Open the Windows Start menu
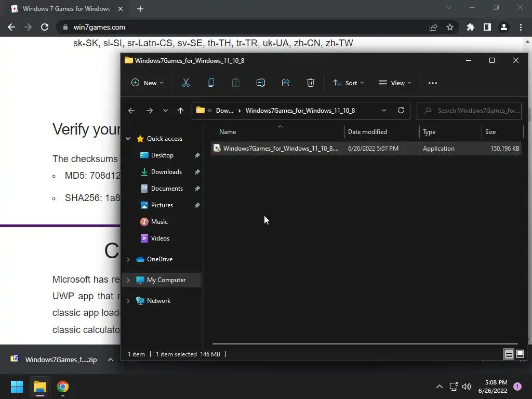Screen dimensions: 532x399 (x=17, y=387)
